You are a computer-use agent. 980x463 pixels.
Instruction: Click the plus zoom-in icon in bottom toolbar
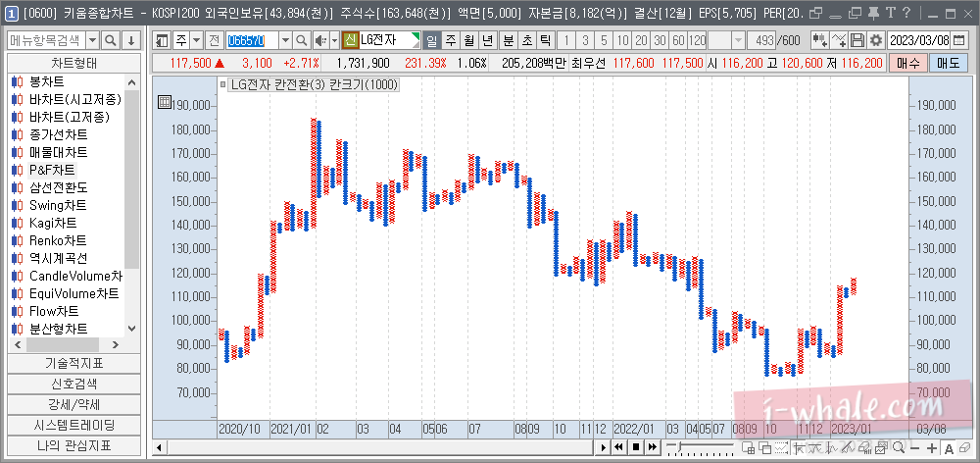[932, 447]
